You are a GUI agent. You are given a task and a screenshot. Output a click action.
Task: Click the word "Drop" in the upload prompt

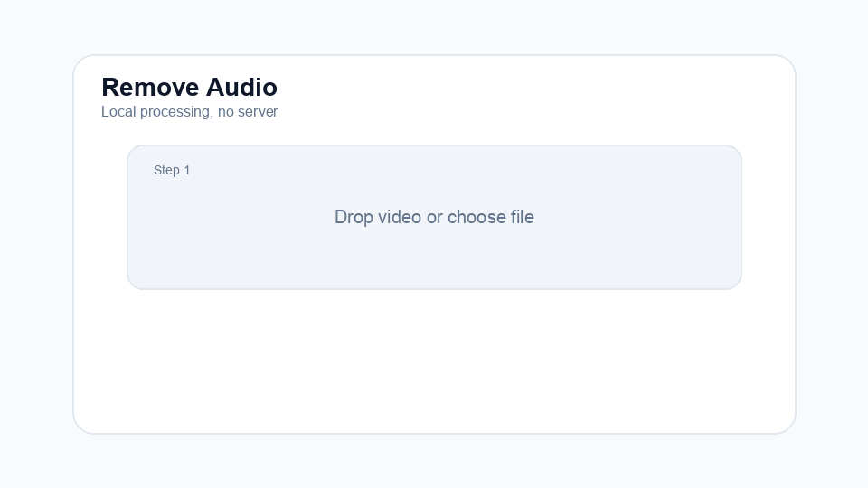354,217
